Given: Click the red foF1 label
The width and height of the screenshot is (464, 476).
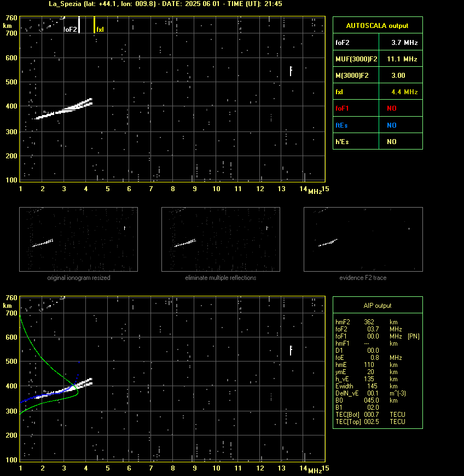Looking at the screenshot, I should pyautogui.click(x=342, y=108).
